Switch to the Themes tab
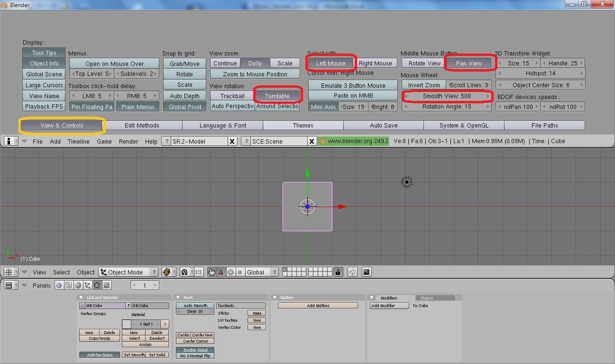This screenshot has height=364, width=615. pos(303,125)
